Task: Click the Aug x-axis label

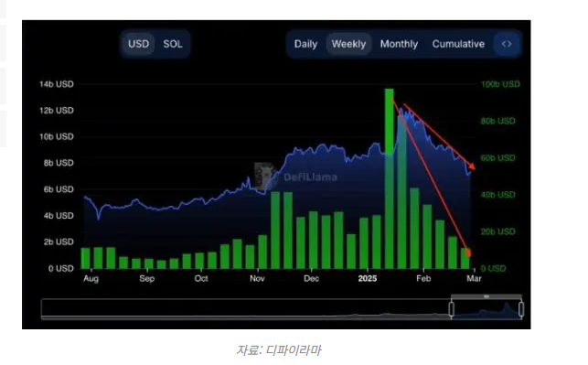Action: [x=91, y=278]
